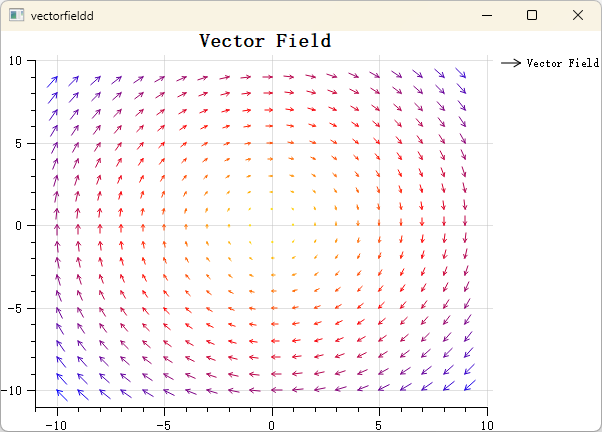Click the blue arrow at bottom-right plot corner
602x432 pixels.
(470, 385)
